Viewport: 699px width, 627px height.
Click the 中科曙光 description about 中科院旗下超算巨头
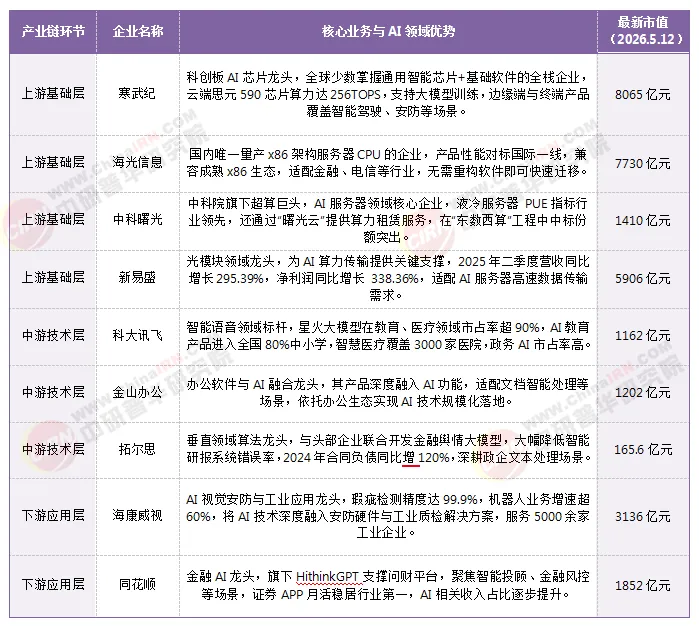tap(388, 220)
